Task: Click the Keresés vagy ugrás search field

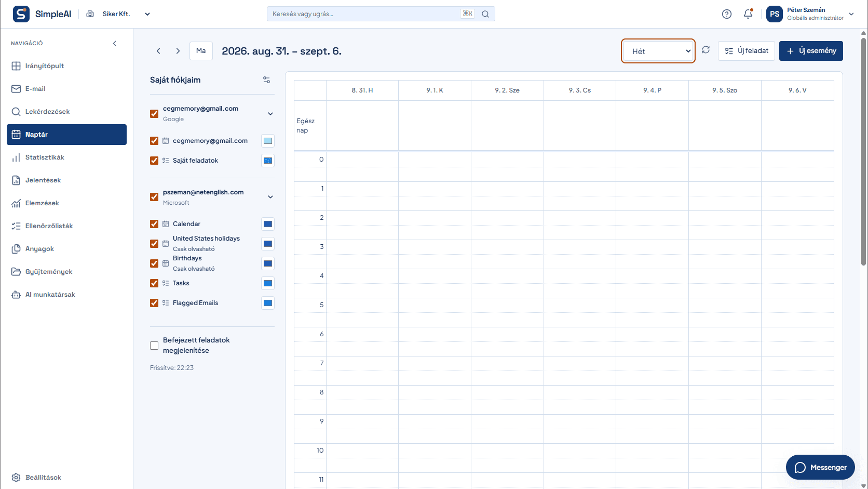Action: 381,14
